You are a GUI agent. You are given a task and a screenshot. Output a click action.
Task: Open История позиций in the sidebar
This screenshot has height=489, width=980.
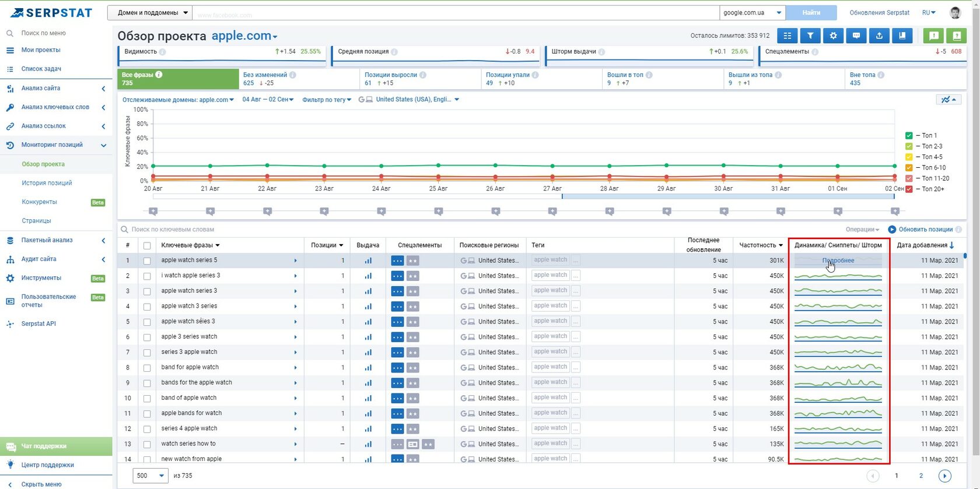click(x=47, y=183)
